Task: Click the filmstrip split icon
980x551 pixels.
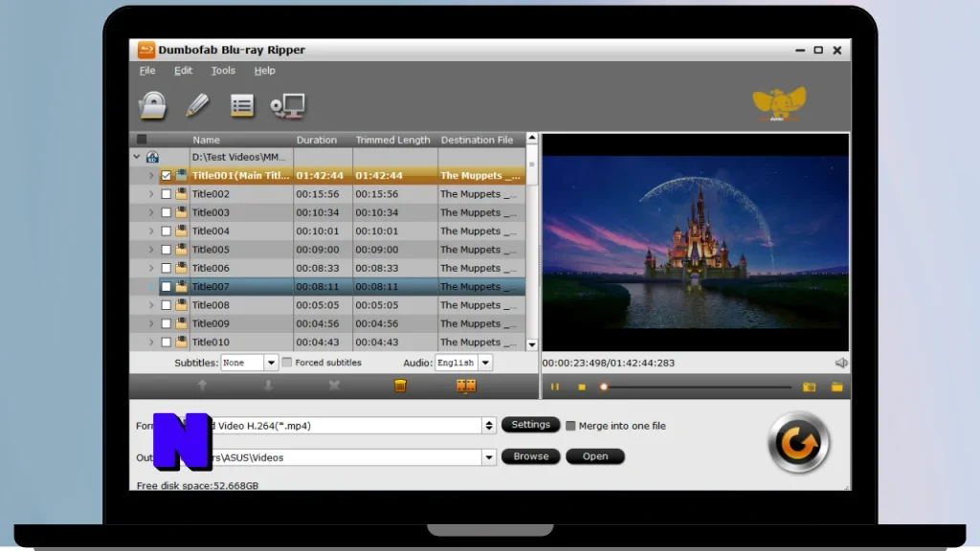Action: [466, 386]
